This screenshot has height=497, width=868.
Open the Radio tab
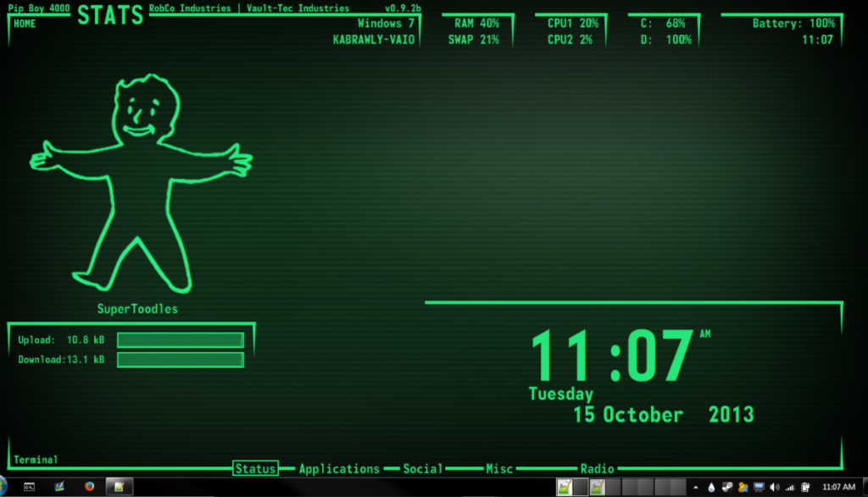[x=597, y=468]
